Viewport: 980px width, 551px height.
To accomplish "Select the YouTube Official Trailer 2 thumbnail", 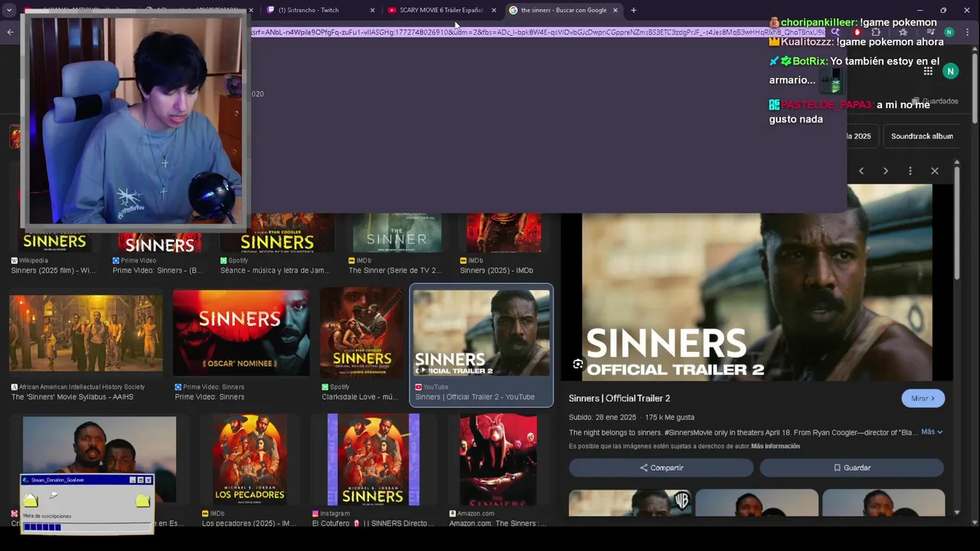I will click(x=482, y=333).
